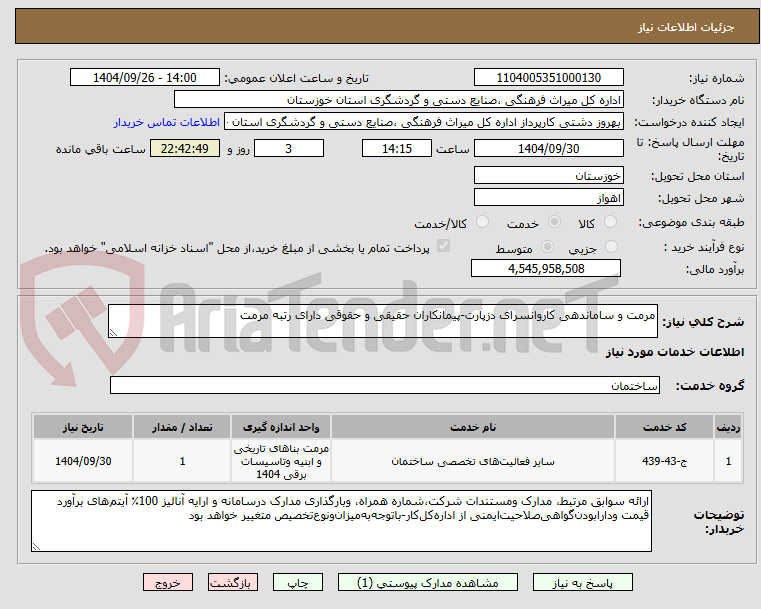Click the خروج exit button

(x=168, y=582)
